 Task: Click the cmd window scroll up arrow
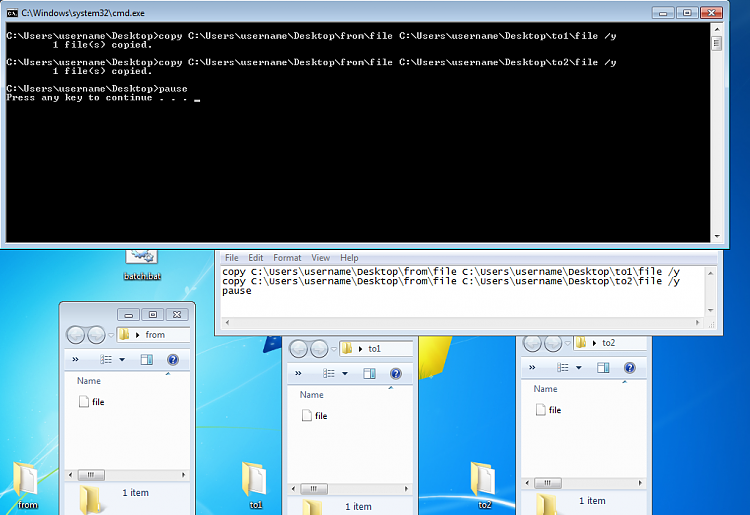717,29
